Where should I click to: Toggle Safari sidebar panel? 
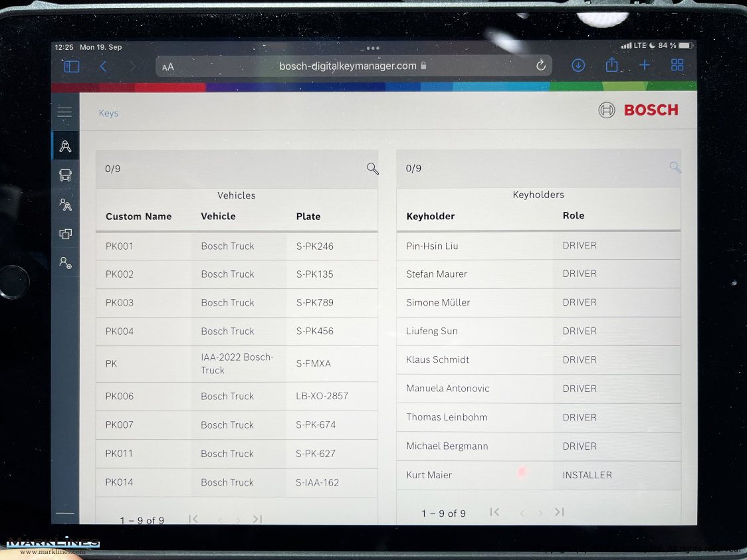coord(72,66)
